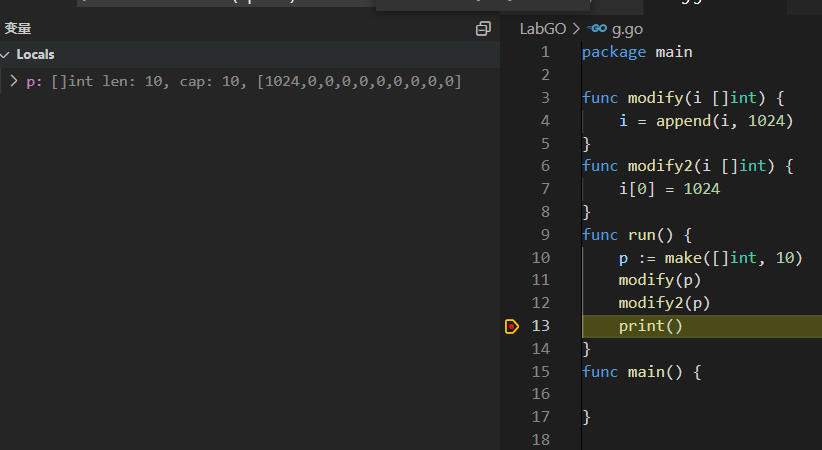Screen dimensions: 822x450
Task: Click 'package main' code line
Action: point(637,52)
